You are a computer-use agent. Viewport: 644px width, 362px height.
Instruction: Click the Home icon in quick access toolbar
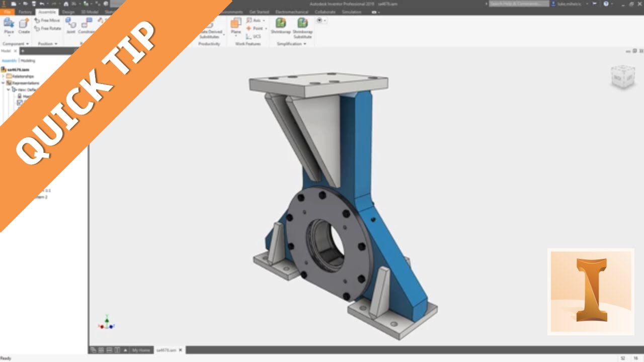[66, 4]
